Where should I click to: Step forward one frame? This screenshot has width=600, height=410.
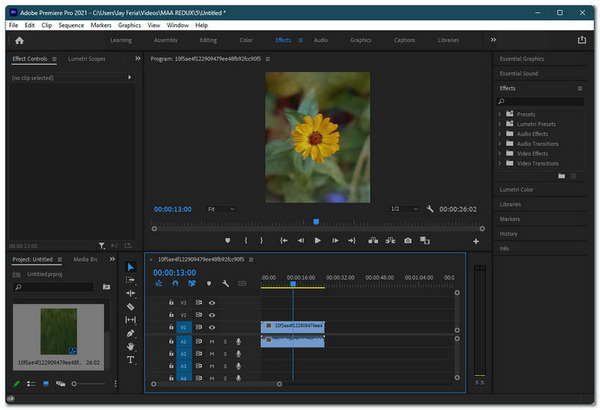(335, 240)
